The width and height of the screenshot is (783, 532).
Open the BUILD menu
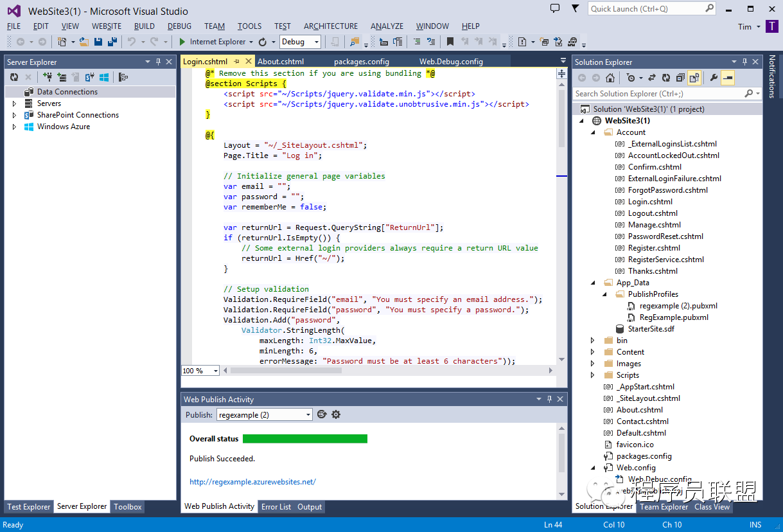[145, 26]
